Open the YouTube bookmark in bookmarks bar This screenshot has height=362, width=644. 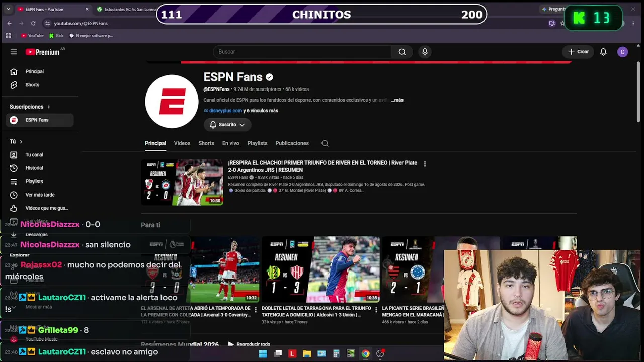click(32, 36)
